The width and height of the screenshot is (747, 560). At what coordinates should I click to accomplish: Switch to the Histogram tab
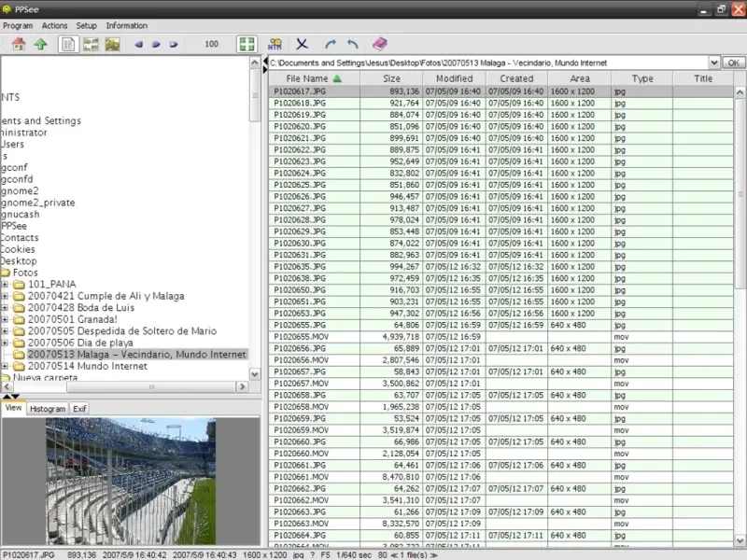(48, 409)
